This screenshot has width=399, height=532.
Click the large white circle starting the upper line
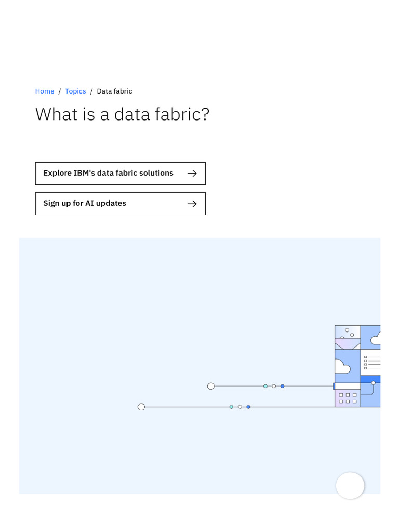click(211, 386)
